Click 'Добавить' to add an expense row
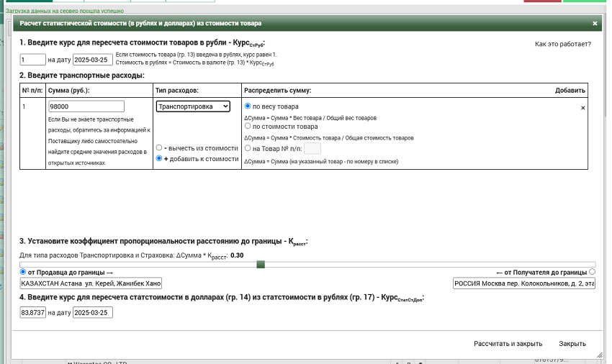 pos(570,91)
